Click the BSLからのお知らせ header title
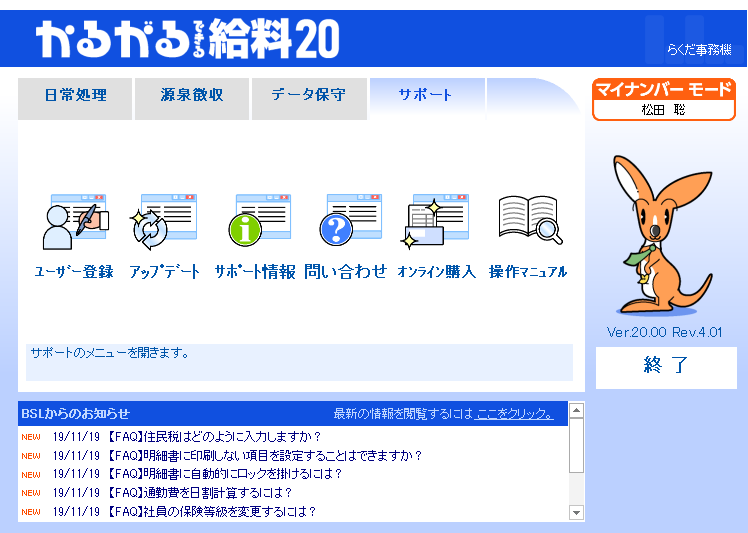Viewport: 748px width, 533px height. coord(75,414)
